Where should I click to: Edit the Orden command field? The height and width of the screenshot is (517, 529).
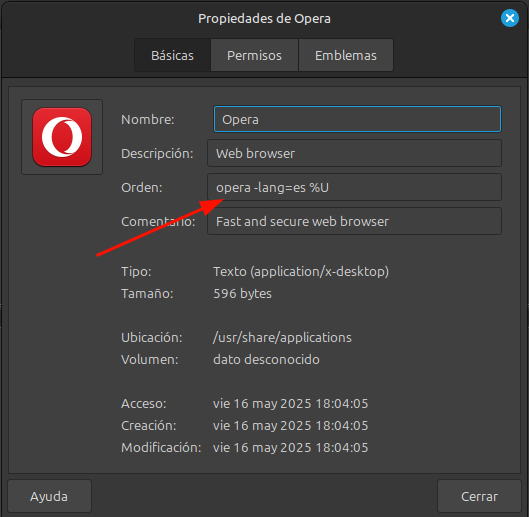[354, 187]
